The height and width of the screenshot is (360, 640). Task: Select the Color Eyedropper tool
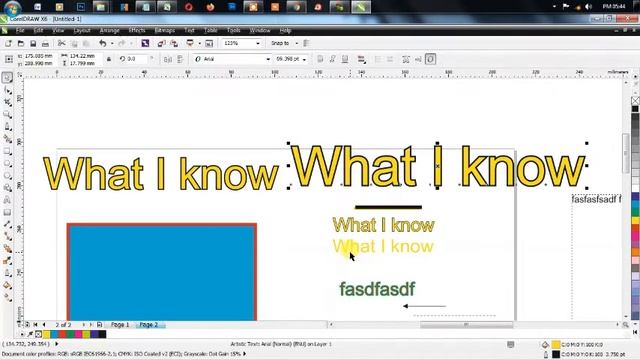pyautogui.click(x=7, y=261)
